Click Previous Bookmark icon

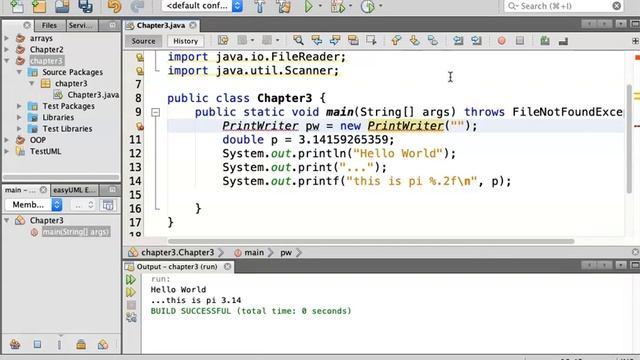pyautogui.click(x=396, y=40)
